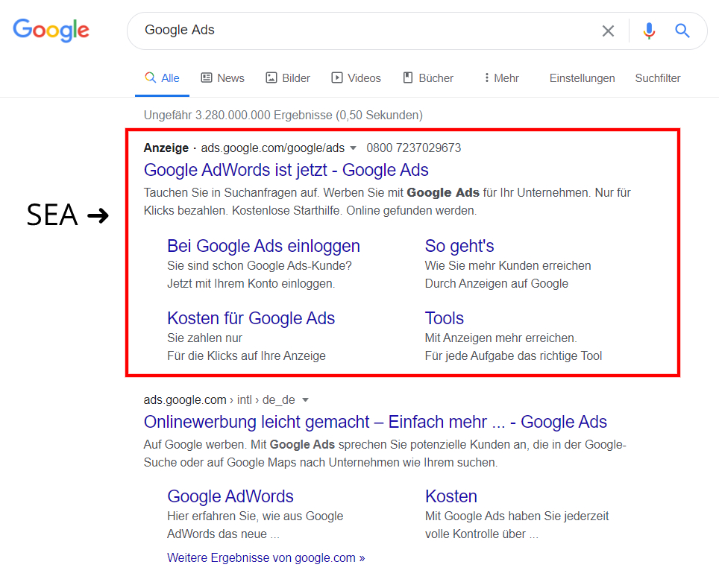Click Weitere Ergebnisse von google.com

pyautogui.click(x=266, y=557)
